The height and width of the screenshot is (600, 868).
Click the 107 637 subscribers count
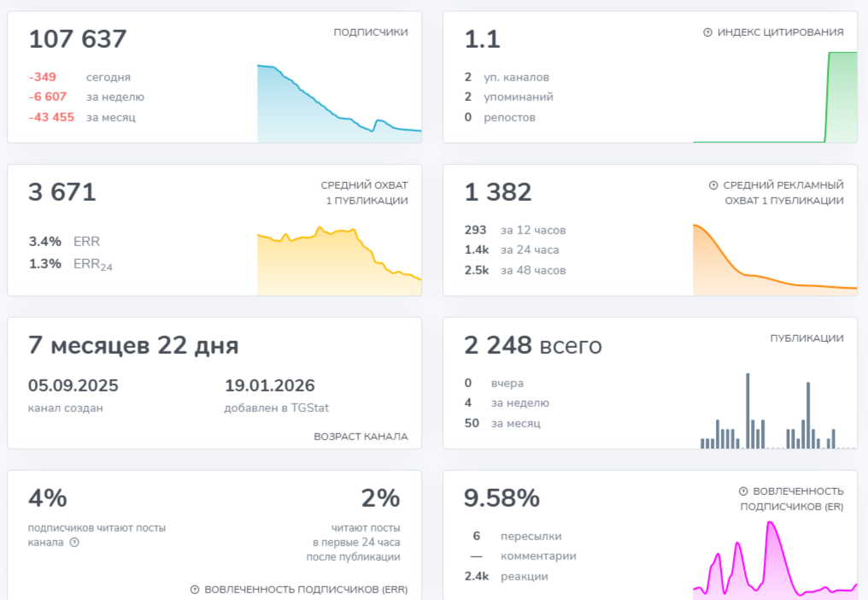[78, 39]
